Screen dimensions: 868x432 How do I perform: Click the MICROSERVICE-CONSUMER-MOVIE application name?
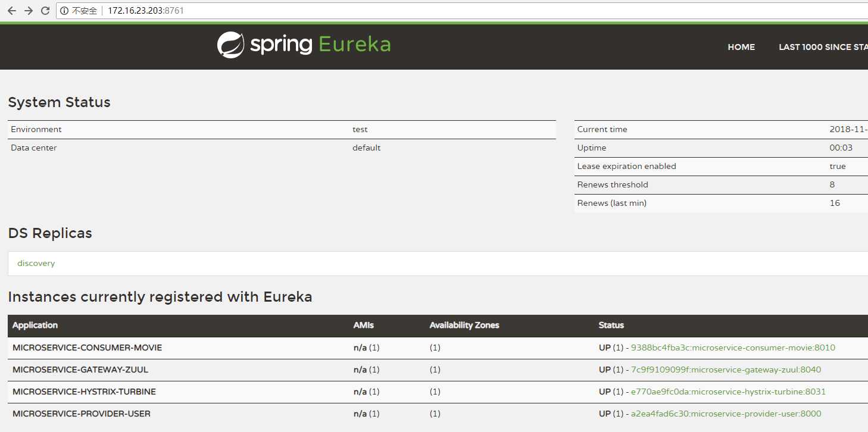point(87,348)
